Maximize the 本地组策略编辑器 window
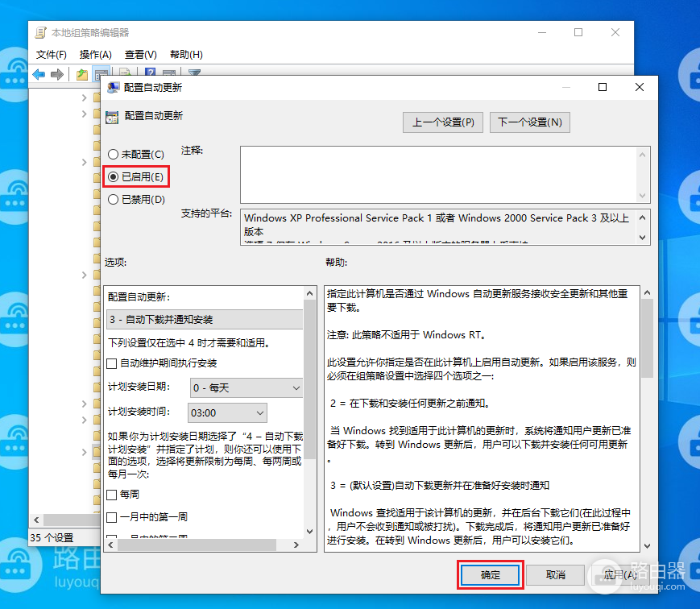Viewport: 700px width, 609px height. tap(578, 32)
